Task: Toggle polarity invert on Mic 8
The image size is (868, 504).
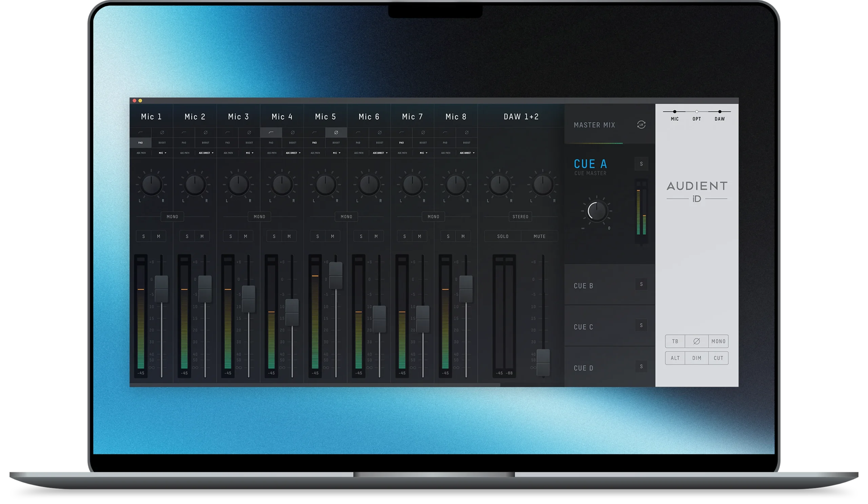Action: coord(467,133)
